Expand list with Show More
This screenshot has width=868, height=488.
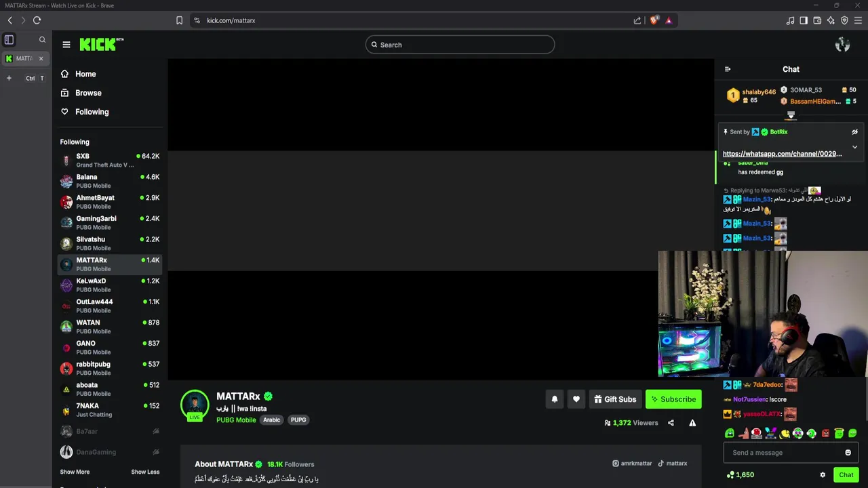pos(75,472)
